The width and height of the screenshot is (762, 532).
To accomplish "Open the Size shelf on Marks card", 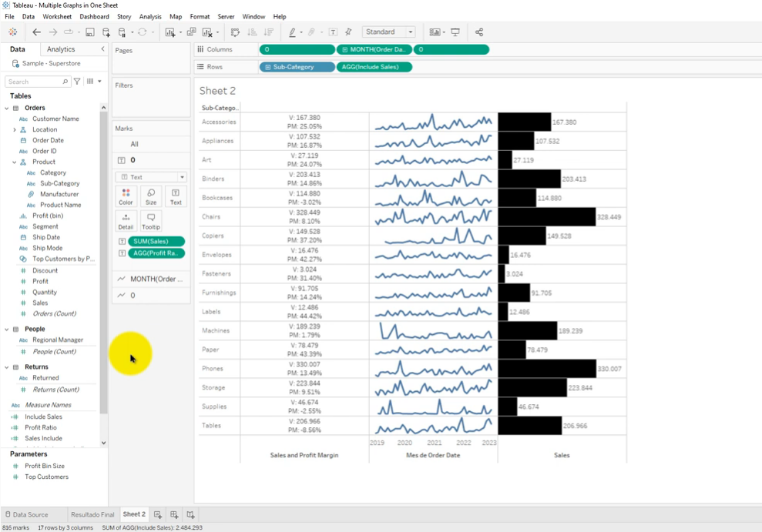I will [151, 196].
